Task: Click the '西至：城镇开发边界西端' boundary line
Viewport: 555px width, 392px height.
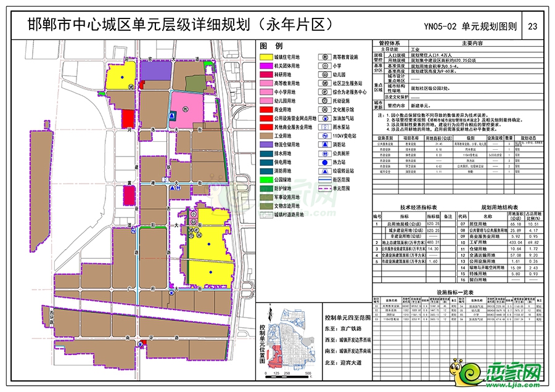Action: (x=348, y=340)
